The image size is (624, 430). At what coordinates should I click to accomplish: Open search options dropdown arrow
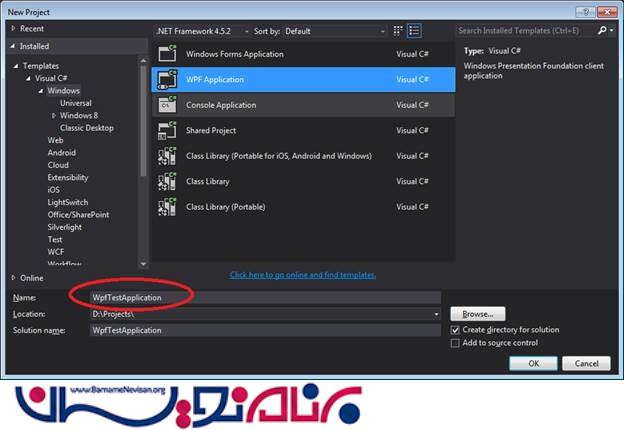(612, 30)
